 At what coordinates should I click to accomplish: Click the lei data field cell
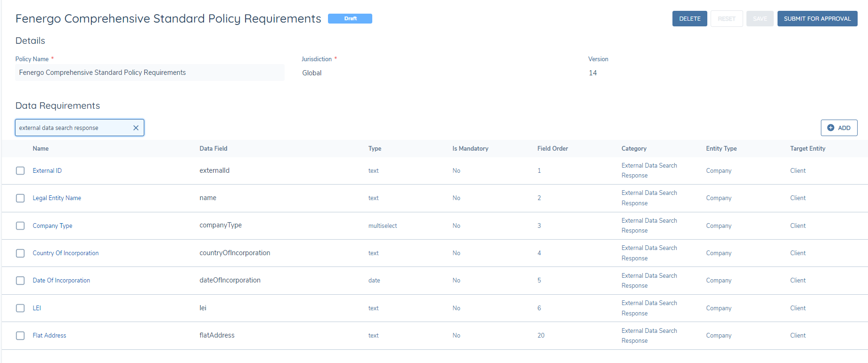[203, 308]
